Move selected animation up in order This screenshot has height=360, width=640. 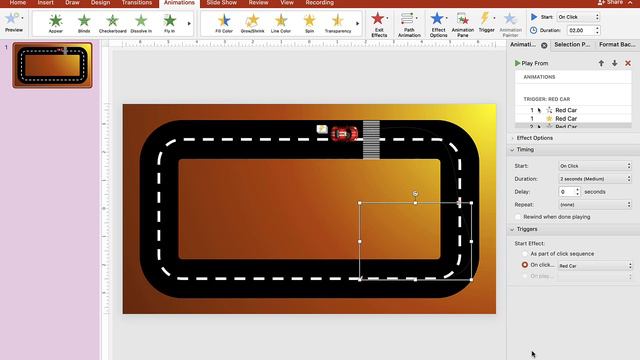[x=601, y=63]
